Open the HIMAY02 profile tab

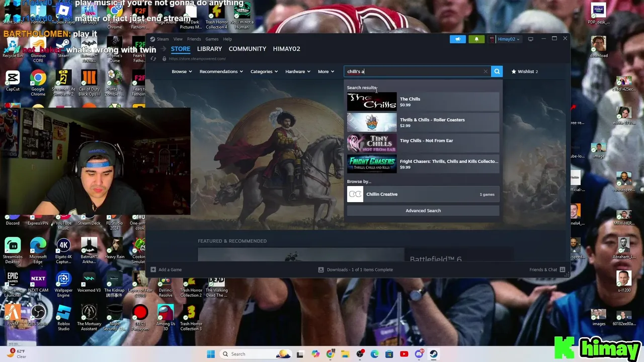[286, 49]
